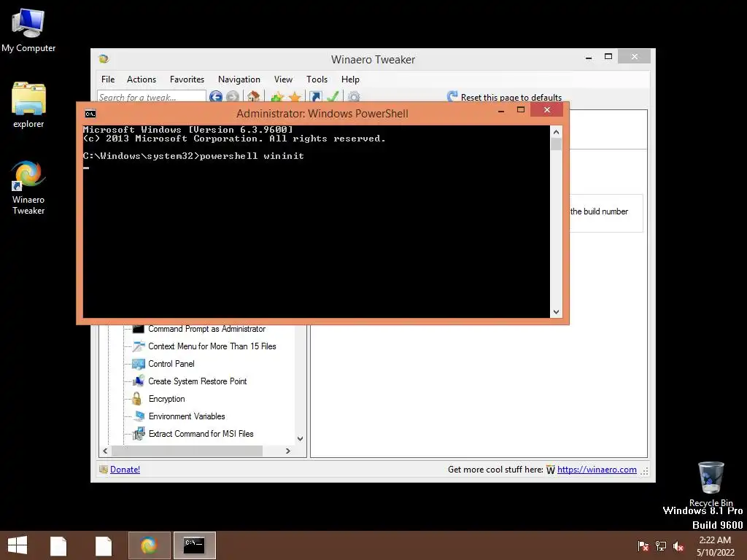Select the explorer folder desktop icon
This screenshot has height=560, width=747.
click(28, 105)
